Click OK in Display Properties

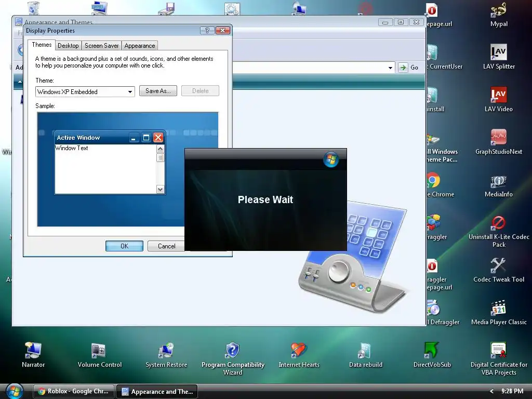(124, 246)
